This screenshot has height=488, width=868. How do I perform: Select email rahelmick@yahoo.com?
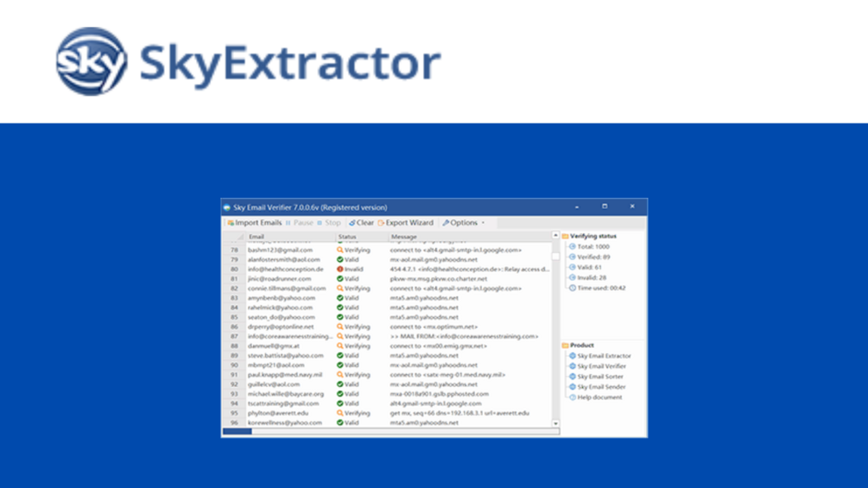click(280, 307)
